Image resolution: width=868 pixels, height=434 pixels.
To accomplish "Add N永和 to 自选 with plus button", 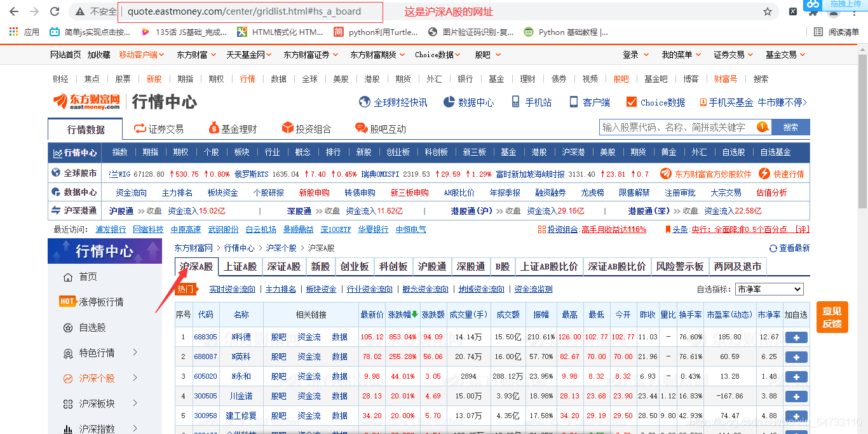I will [x=796, y=377].
